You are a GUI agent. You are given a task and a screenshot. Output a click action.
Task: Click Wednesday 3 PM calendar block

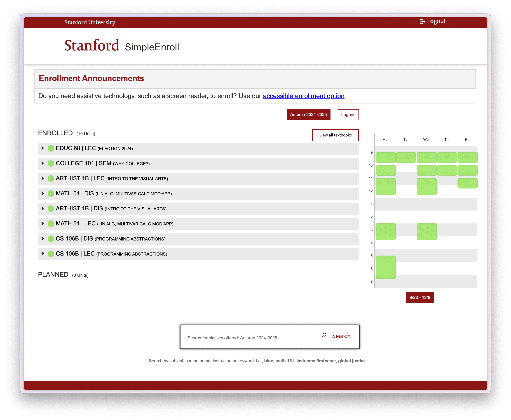pyautogui.click(x=426, y=232)
